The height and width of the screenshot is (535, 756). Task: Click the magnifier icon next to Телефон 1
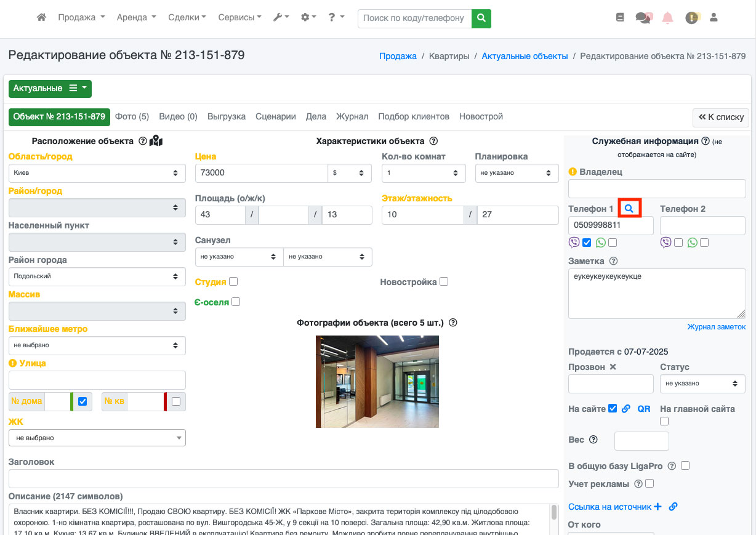[x=629, y=209]
